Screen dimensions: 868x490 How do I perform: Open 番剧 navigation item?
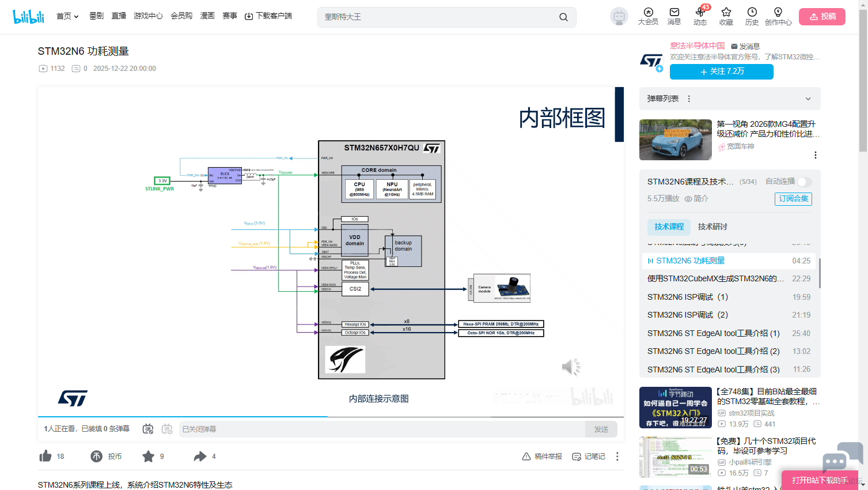pyautogui.click(x=96, y=16)
